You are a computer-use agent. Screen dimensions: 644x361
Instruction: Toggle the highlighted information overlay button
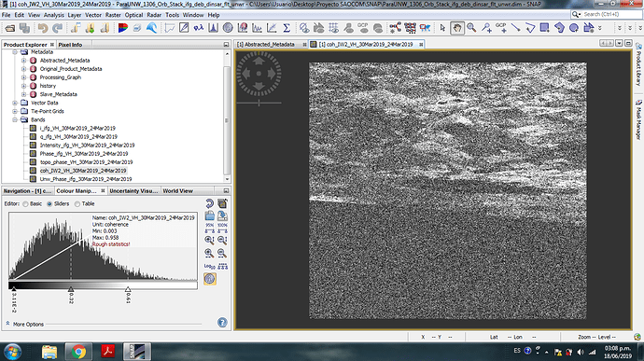pos(209,279)
